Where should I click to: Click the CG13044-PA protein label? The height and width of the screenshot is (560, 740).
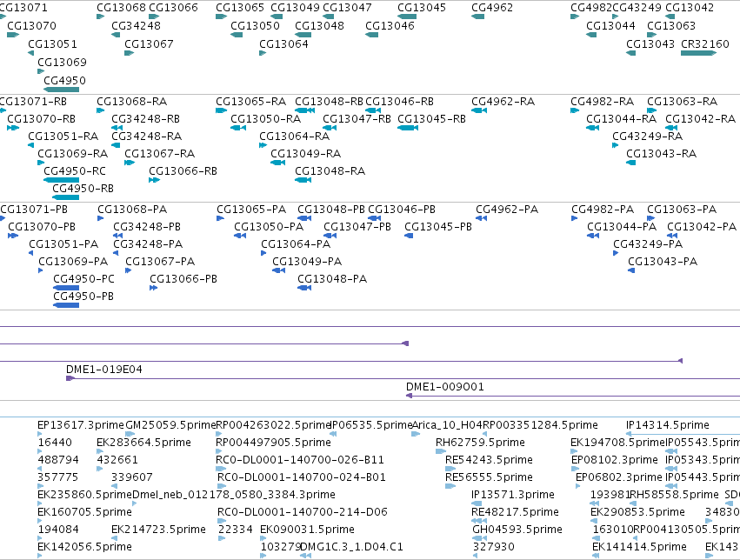coord(622,226)
